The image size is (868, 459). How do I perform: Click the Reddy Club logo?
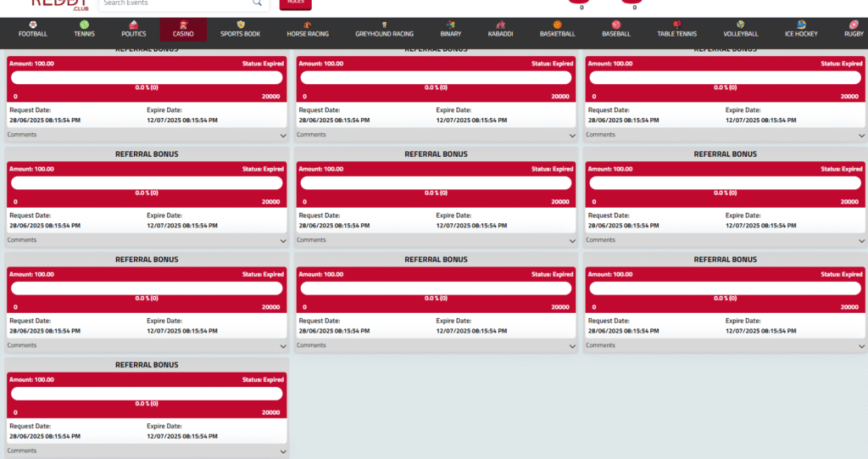(x=59, y=4)
